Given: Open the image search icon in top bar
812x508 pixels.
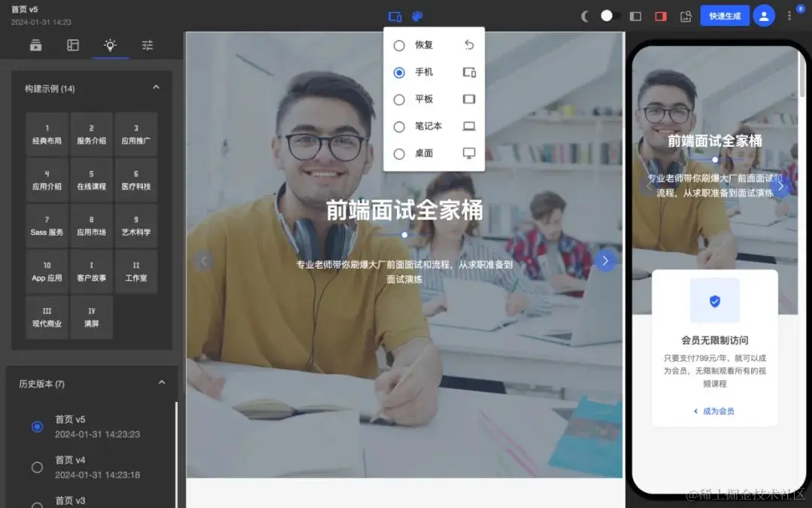Looking at the screenshot, I should [x=685, y=15].
